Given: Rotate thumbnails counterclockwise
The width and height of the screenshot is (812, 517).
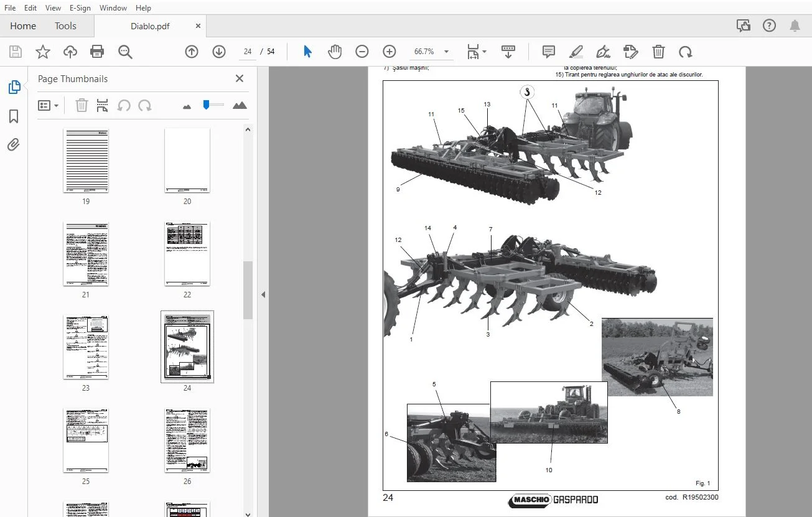Looking at the screenshot, I should click(124, 106).
